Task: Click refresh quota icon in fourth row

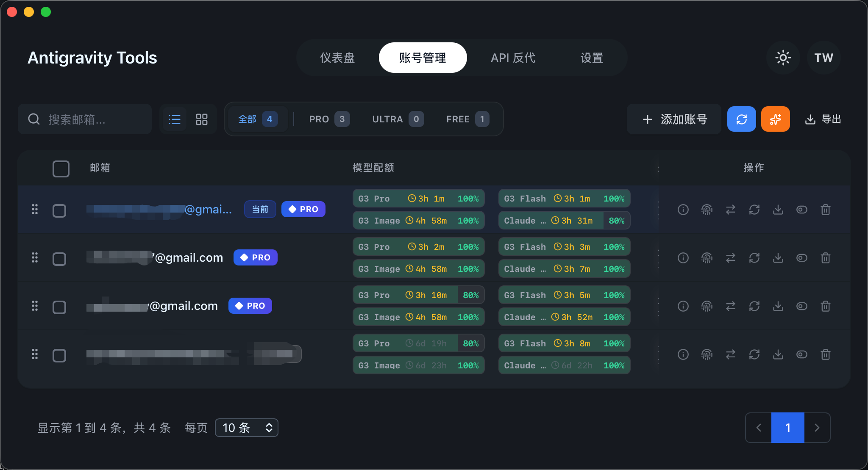Action: (x=754, y=354)
